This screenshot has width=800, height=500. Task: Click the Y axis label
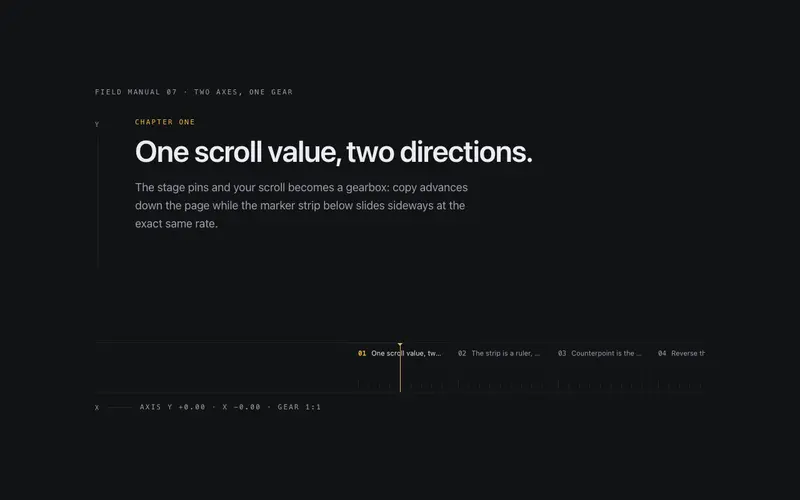[x=97, y=124]
